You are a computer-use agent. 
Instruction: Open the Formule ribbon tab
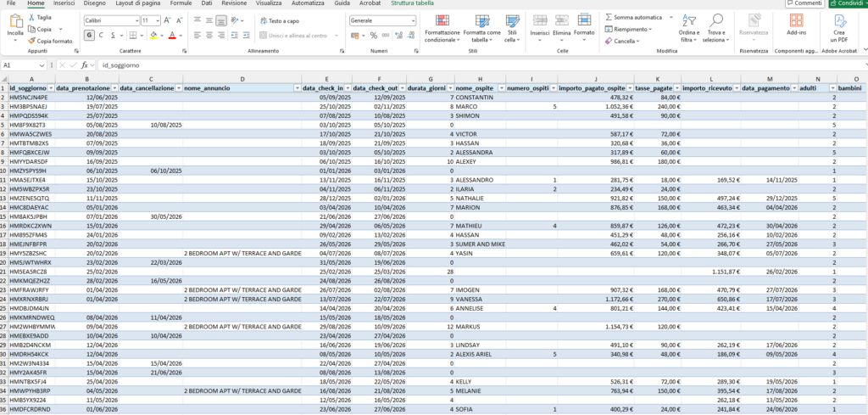[x=181, y=3]
